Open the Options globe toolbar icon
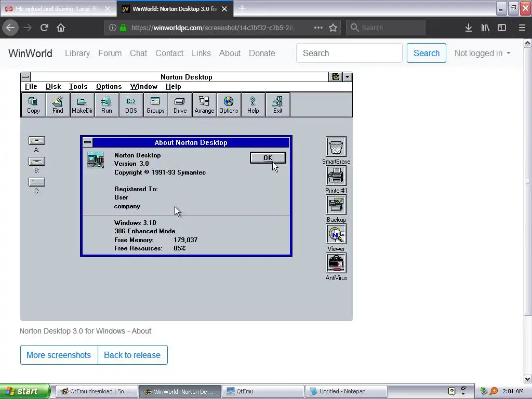 pos(229,105)
